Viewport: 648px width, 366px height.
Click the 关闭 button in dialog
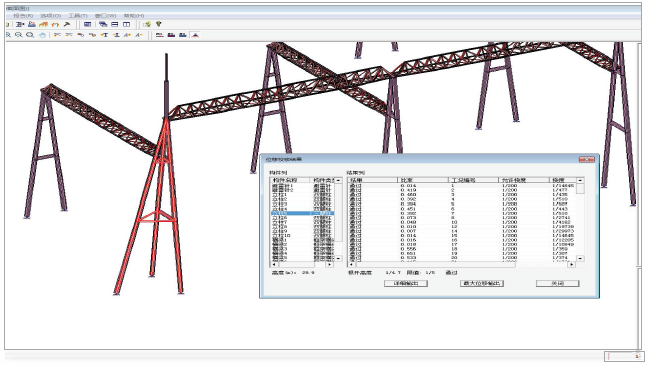pyautogui.click(x=557, y=283)
